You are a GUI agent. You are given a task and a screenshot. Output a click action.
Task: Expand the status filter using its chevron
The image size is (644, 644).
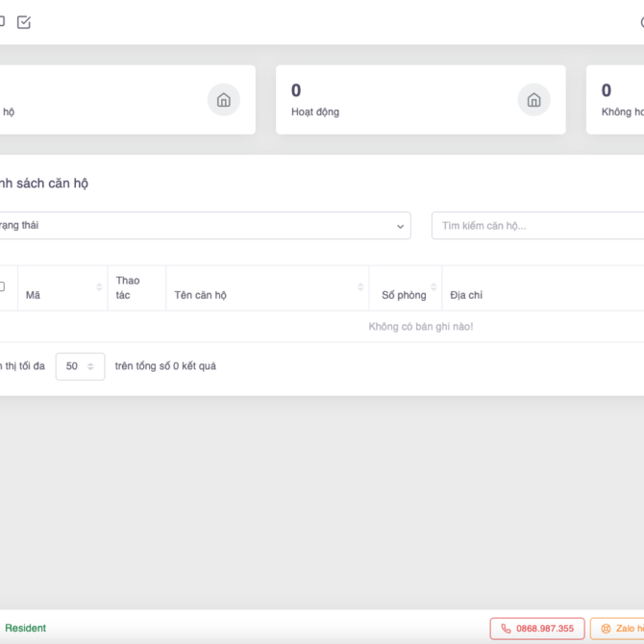(400, 227)
